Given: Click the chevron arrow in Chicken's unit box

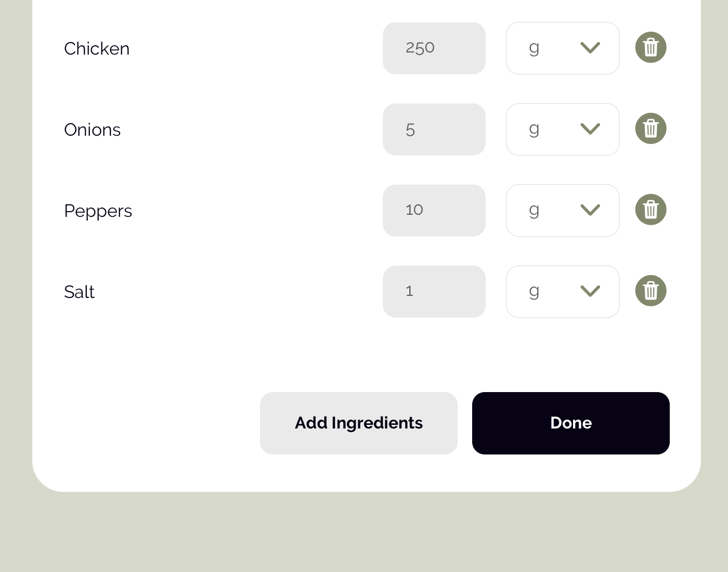Looking at the screenshot, I should click(590, 48).
